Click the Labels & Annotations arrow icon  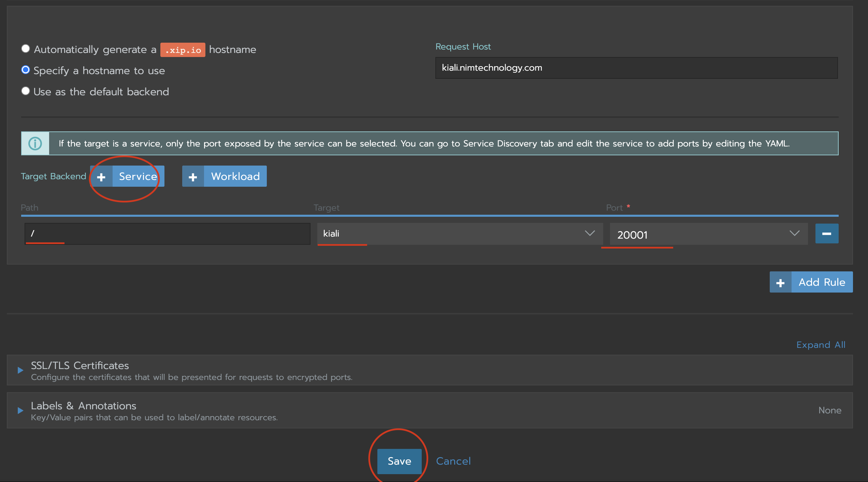pos(20,411)
